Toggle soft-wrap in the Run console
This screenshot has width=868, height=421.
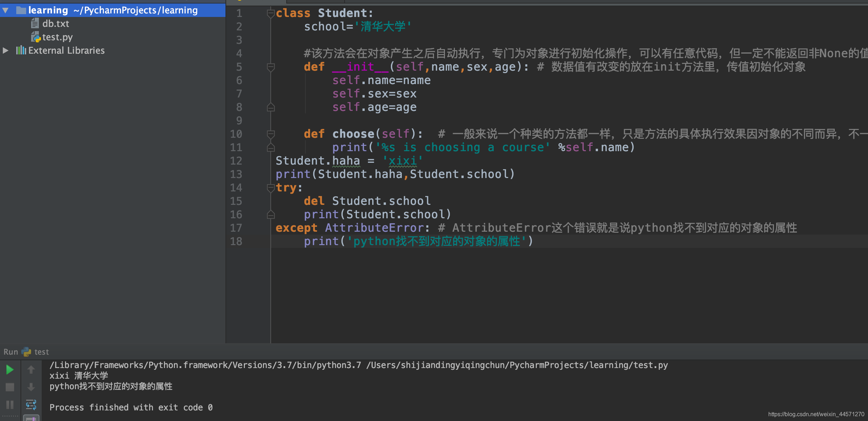click(31, 404)
